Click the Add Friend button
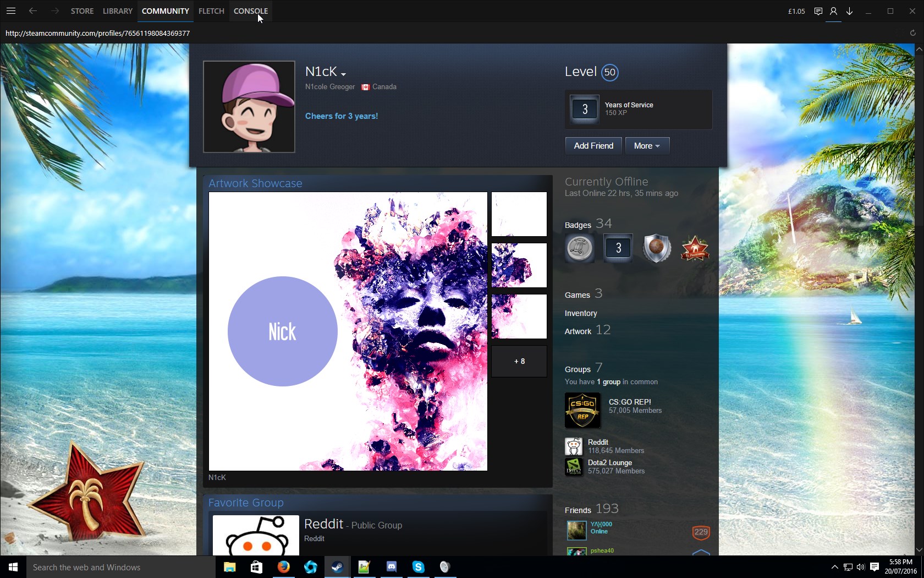Viewport: 924px width, 578px height. point(593,146)
